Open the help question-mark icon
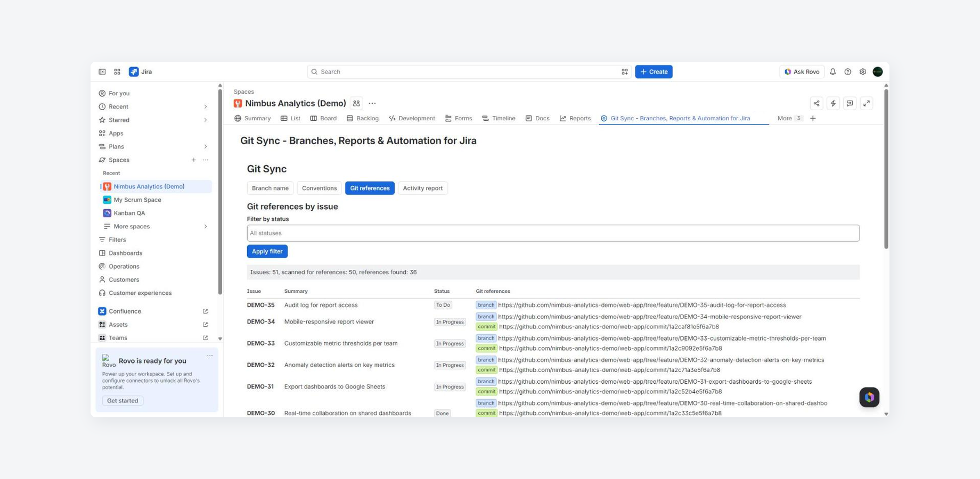Screen dimensions: 980x479 847,72
